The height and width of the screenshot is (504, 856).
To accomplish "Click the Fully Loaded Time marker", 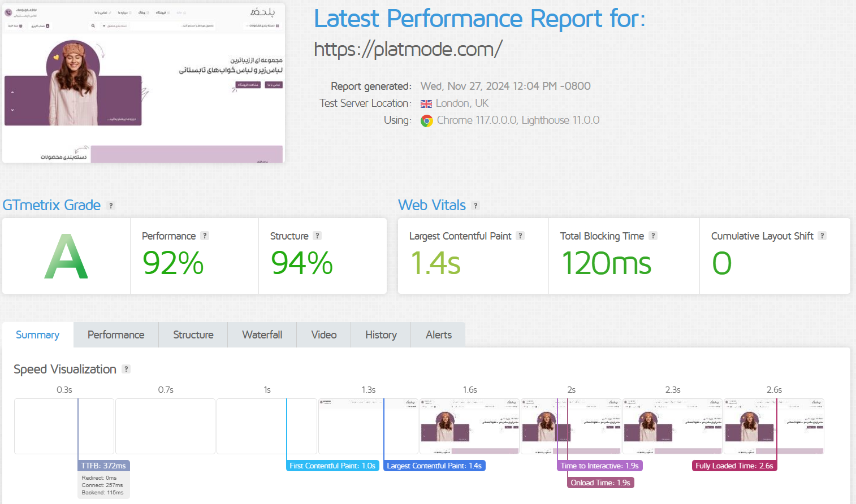I will tap(734, 466).
